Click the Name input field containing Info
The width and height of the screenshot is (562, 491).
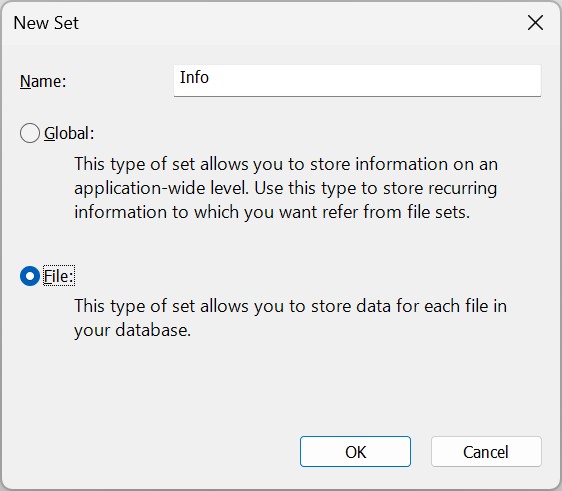pos(357,81)
